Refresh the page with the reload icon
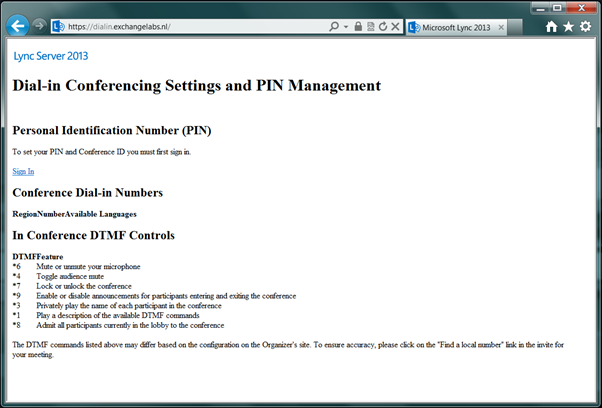The image size is (602, 408). click(383, 27)
